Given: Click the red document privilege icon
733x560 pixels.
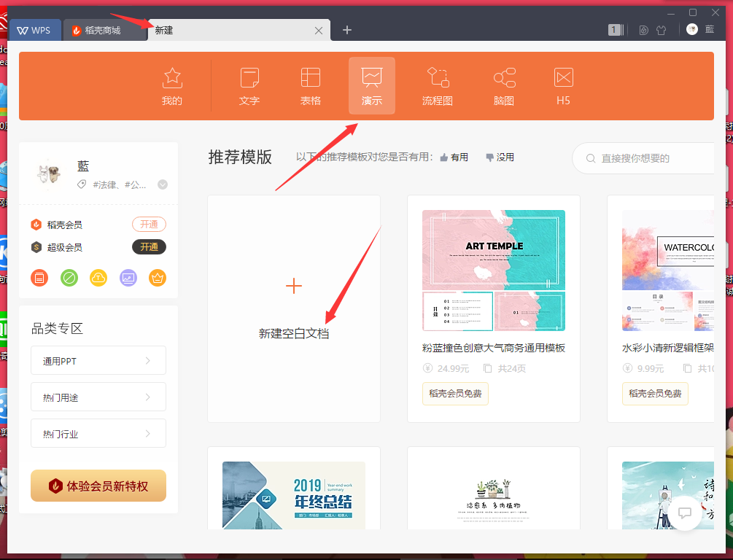Looking at the screenshot, I should (39, 278).
